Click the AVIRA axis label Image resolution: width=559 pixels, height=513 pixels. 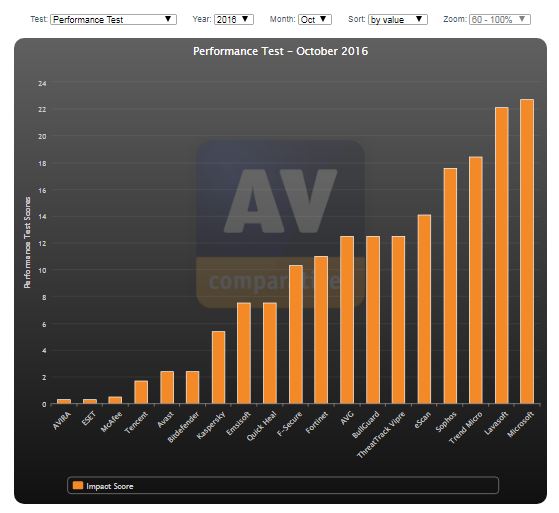click(x=62, y=420)
